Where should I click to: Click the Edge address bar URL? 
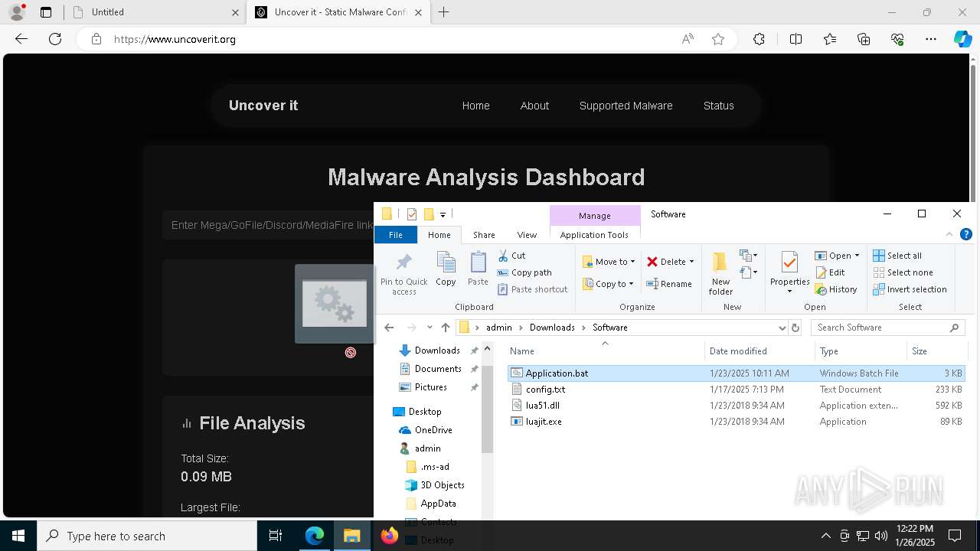(x=175, y=39)
